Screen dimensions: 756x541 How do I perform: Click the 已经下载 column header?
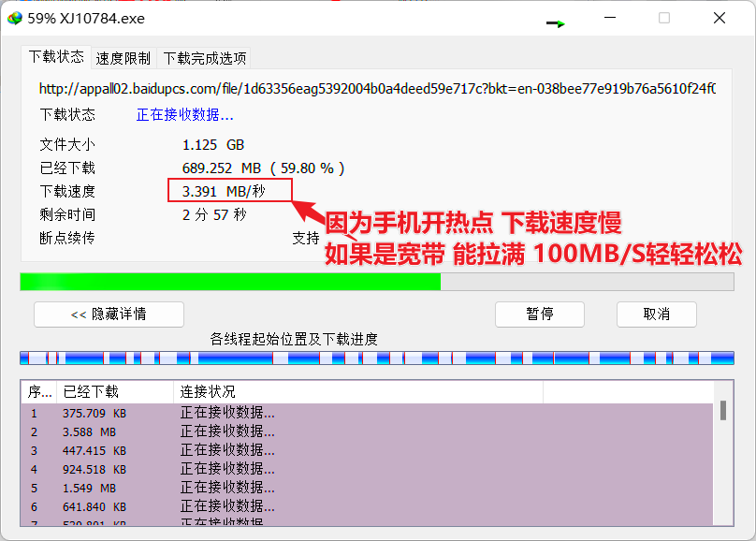point(115,391)
